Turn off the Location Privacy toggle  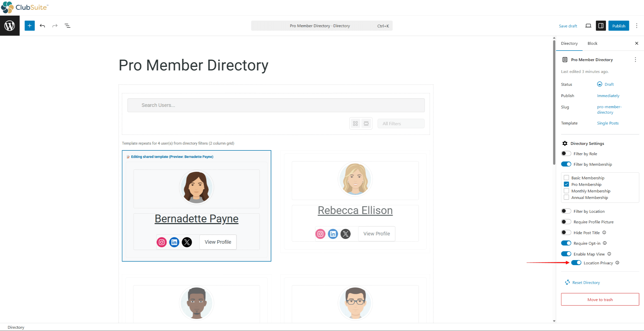pyautogui.click(x=576, y=263)
